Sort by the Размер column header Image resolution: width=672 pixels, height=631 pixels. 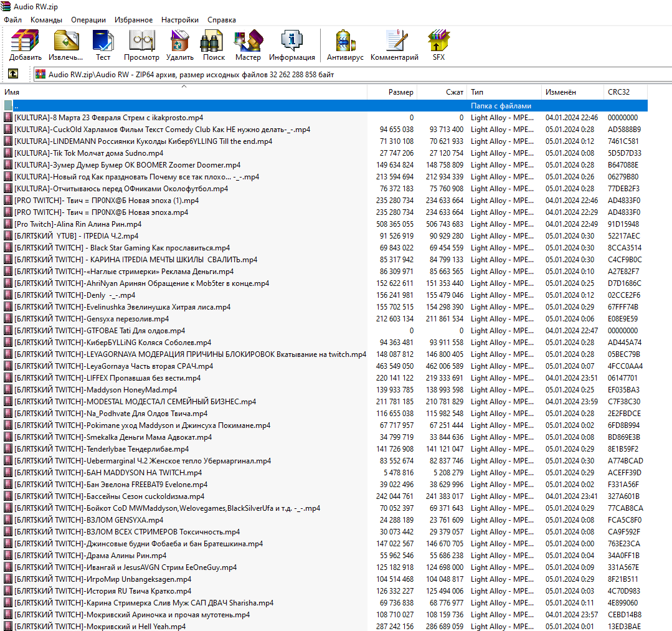392,92
